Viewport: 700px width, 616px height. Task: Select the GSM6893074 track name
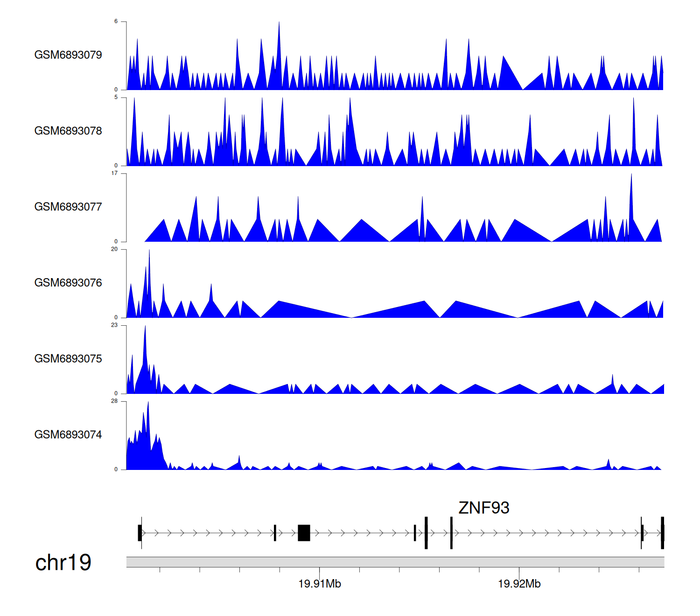(x=68, y=435)
